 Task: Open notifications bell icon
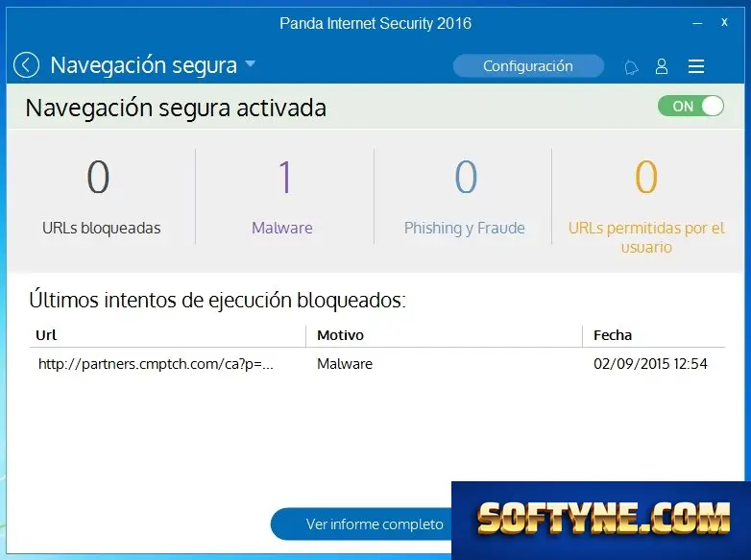click(x=631, y=66)
